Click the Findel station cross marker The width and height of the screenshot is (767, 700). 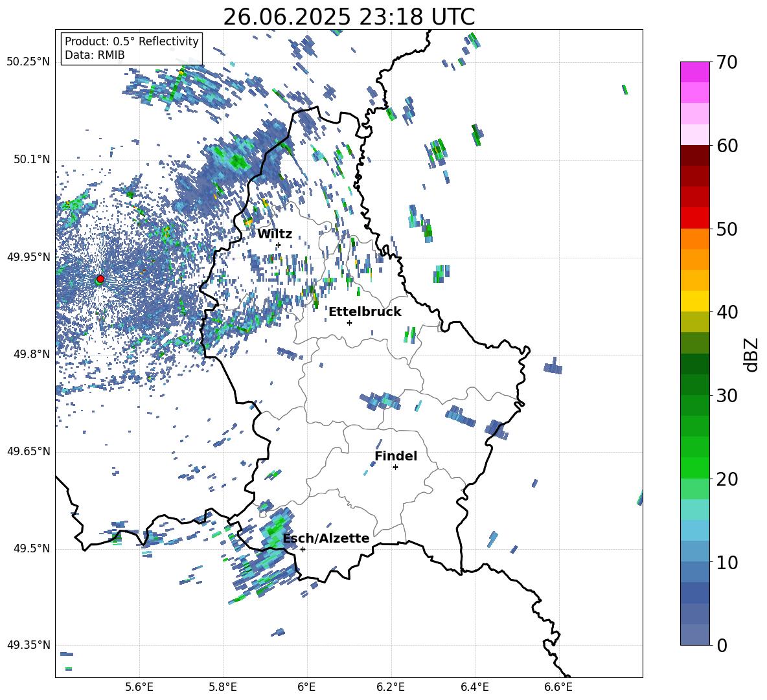[x=395, y=467]
